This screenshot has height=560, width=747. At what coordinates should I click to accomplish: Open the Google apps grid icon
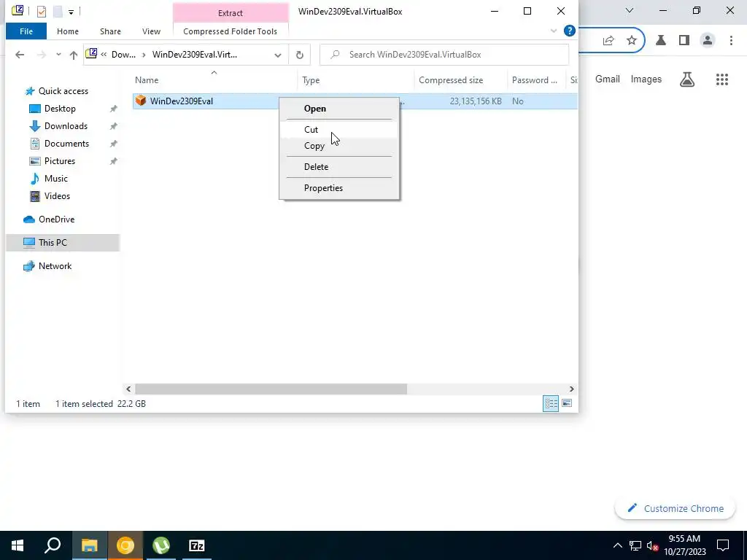722,79
